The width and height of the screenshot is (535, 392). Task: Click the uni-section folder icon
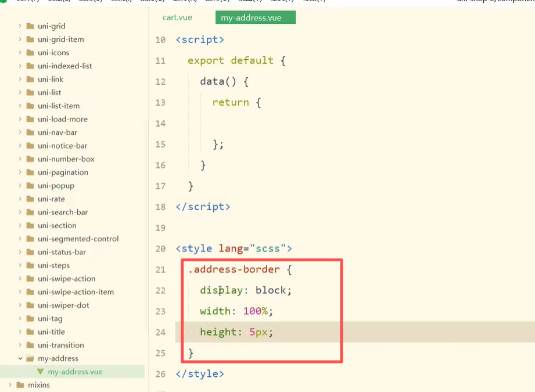(30, 225)
